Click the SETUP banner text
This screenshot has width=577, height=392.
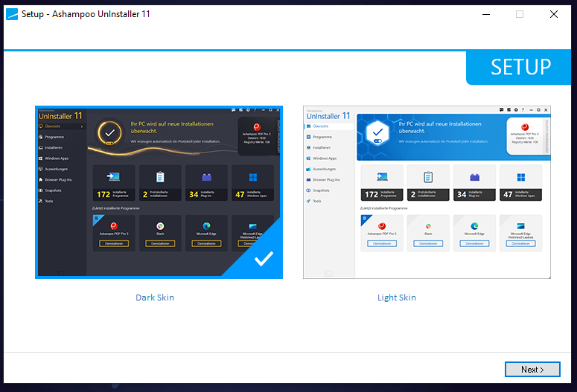click(x=520, y=67)
